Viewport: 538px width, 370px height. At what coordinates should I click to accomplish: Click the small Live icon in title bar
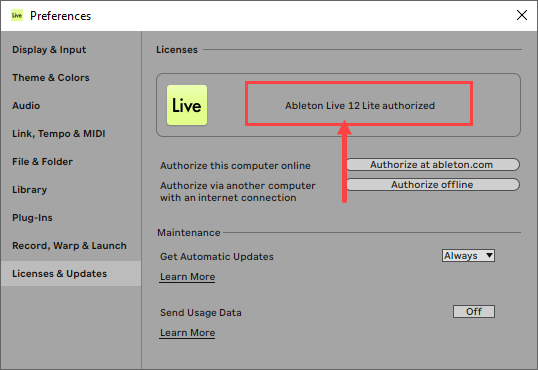17,15
